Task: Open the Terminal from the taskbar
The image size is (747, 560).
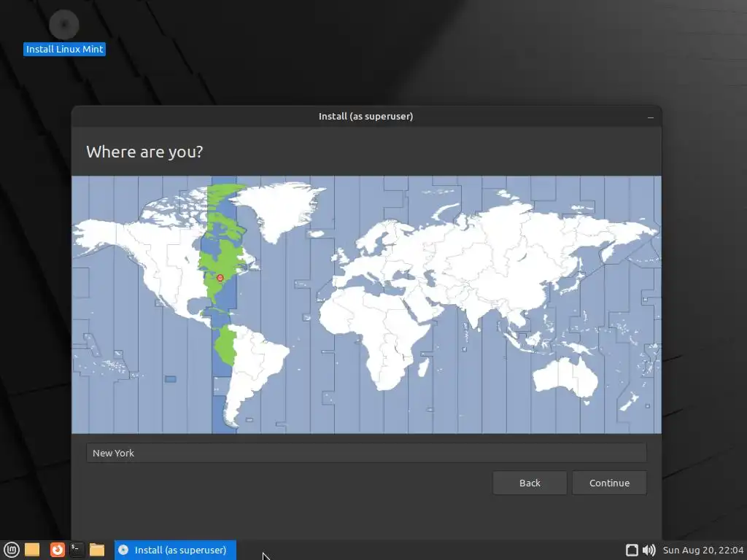Action: click(77, 550)
